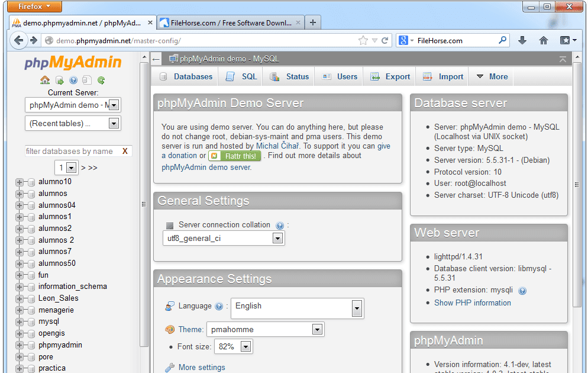
Task: Open Recent tables dropdown
Action: 73,124
